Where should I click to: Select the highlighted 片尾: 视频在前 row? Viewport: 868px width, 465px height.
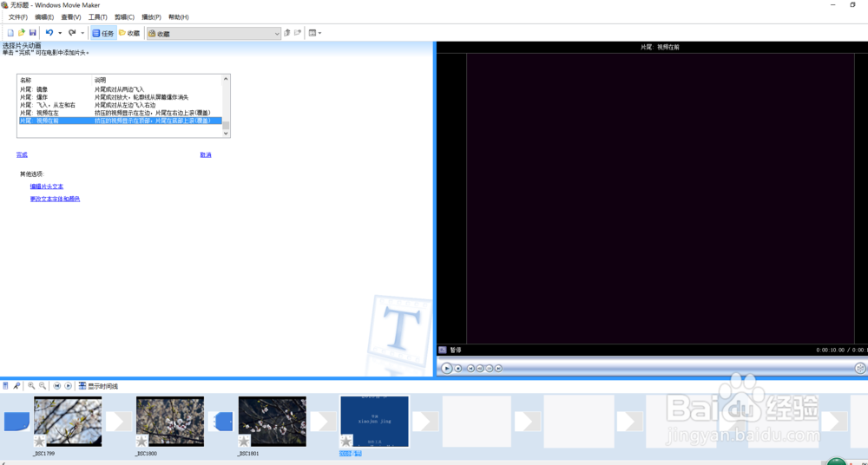[x=120, y=120]
